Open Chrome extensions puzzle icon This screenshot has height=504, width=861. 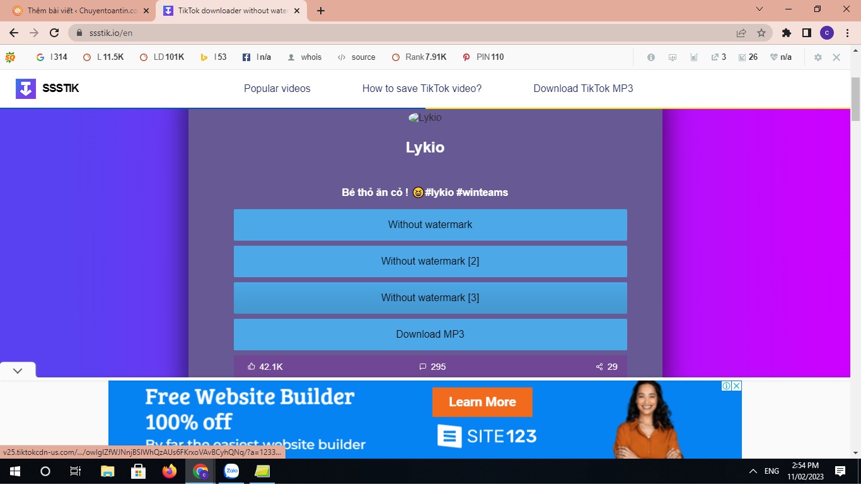[786, 33]
